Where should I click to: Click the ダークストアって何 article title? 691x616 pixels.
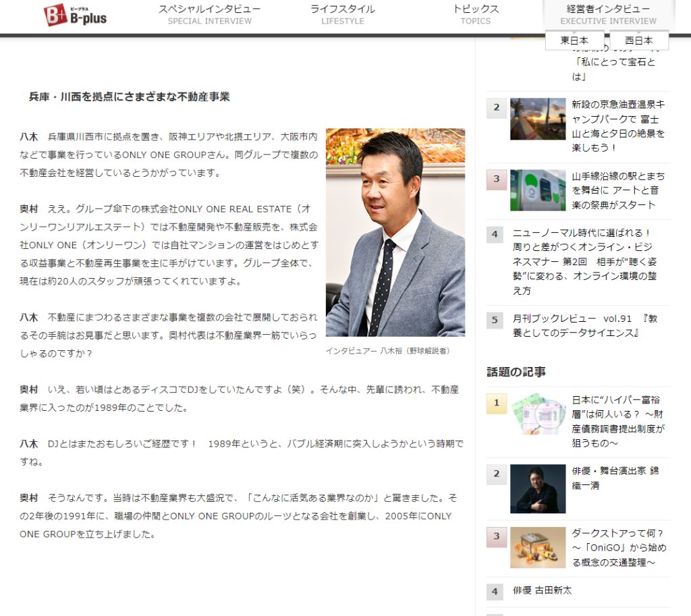[x=618, y=547]
